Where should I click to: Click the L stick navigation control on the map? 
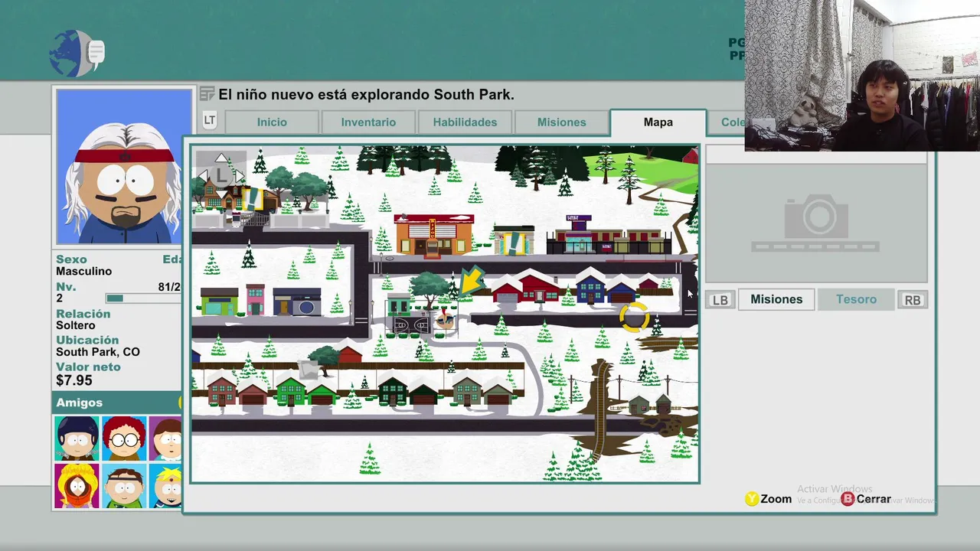[x=220, y=174]
